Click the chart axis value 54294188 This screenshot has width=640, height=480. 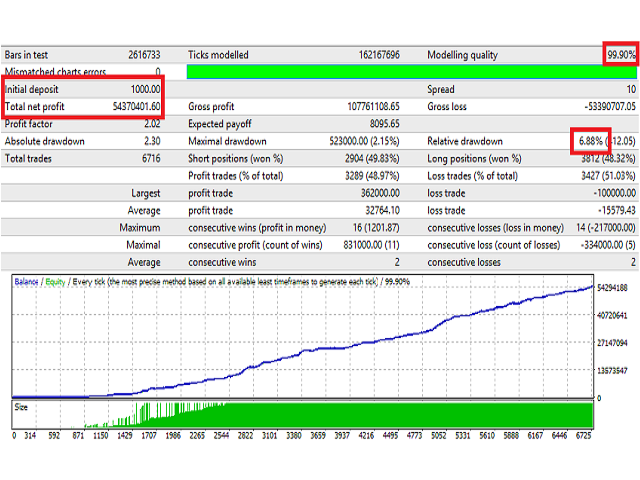(612, 288)
